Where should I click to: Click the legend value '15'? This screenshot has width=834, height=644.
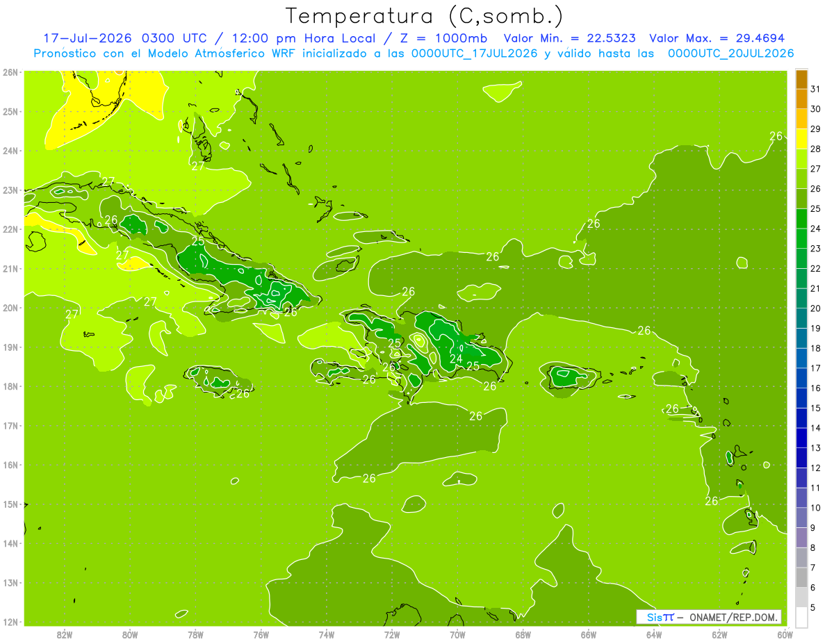coord(815,408)
